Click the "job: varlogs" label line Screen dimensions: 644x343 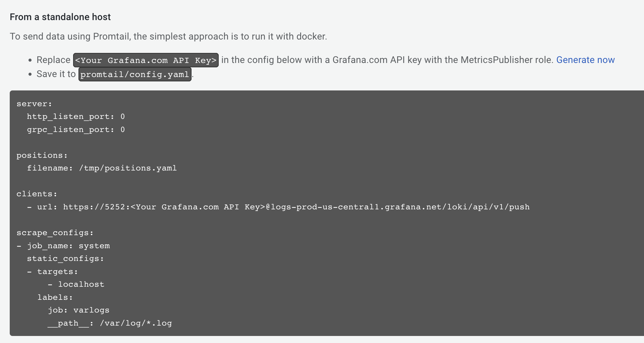point(78,310)
